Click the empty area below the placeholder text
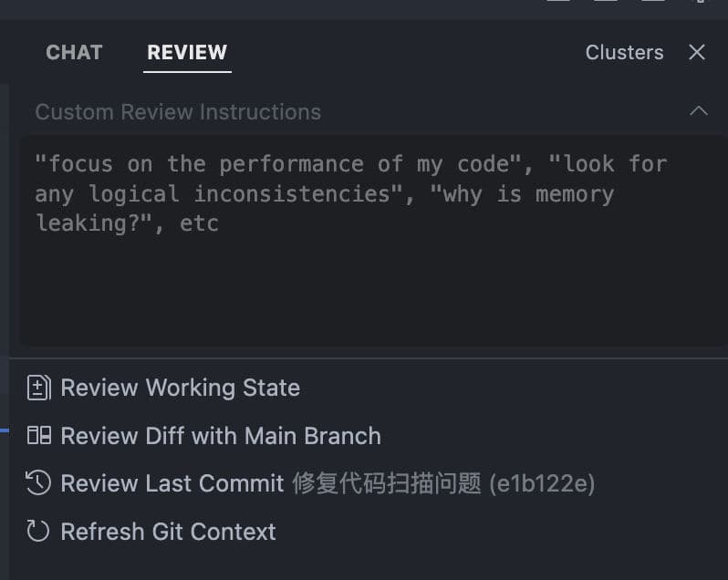This screenshot has height=580, width=728. coord(365,292)
